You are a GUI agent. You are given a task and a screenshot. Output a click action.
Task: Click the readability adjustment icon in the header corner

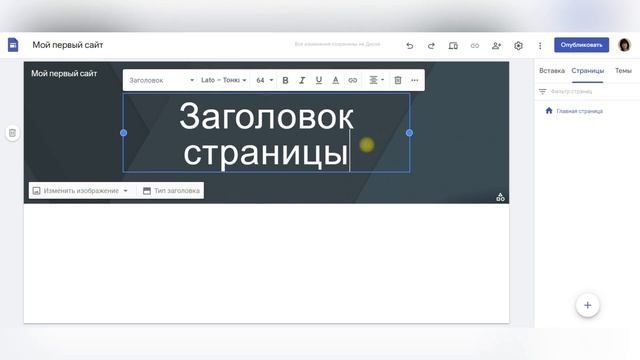pyautogui.click(x=500, y=197)
